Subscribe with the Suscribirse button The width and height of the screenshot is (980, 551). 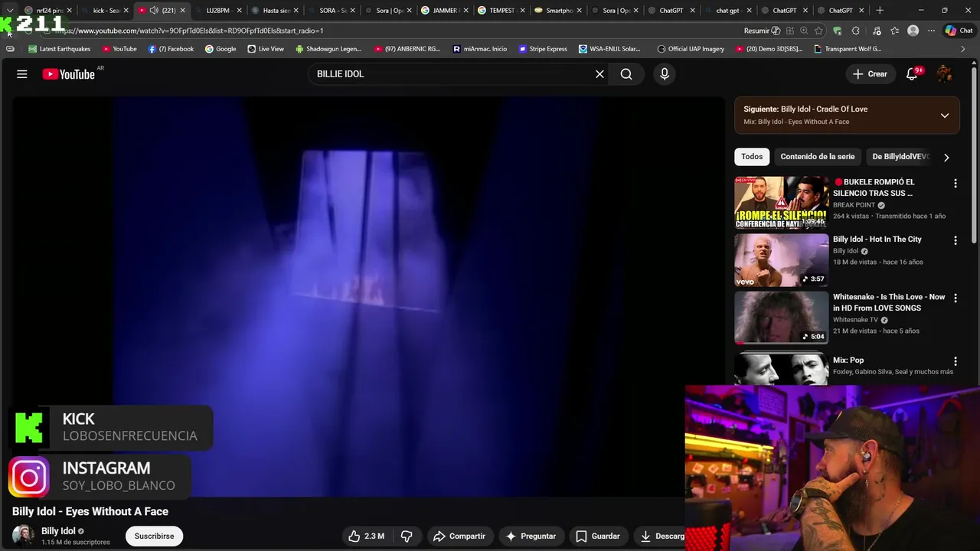154,536
